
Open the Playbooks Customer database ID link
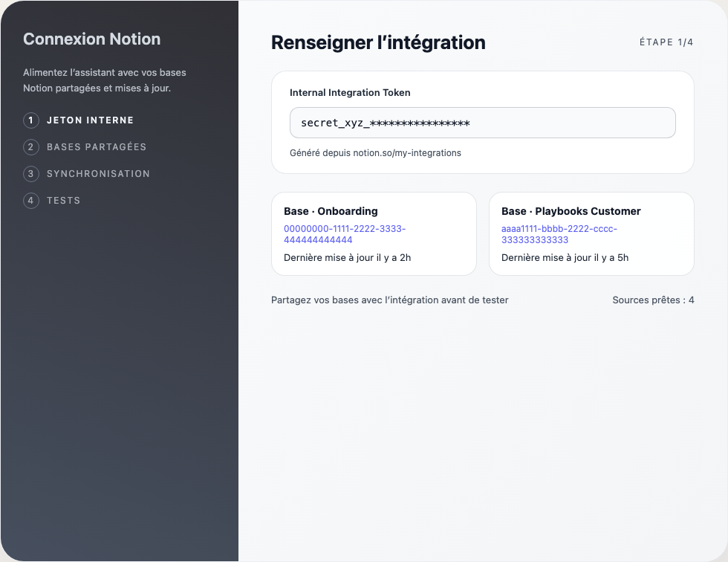(559, 234)
